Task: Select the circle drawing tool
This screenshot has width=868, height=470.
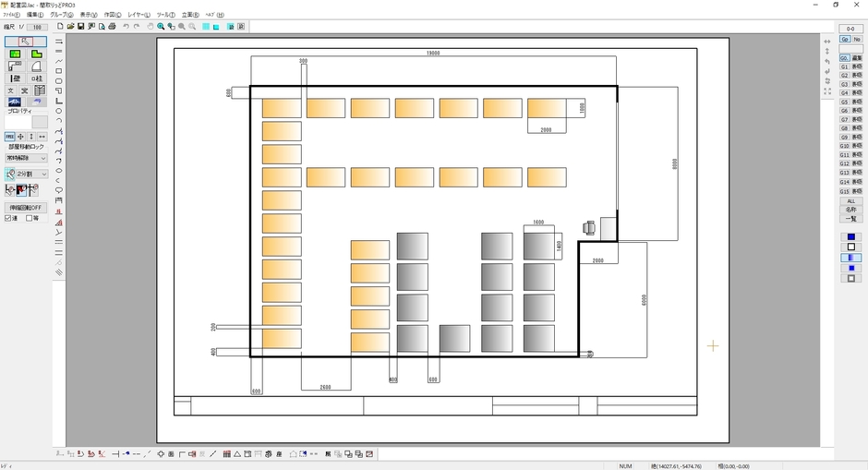Action: [x=59, y=111]
